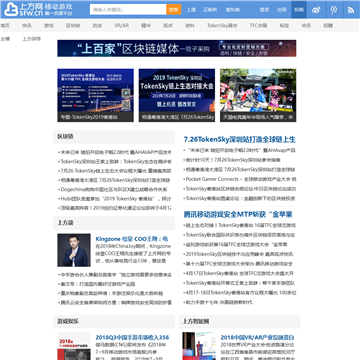Open the Weibo icon in header
The image size is (360, 360).
(316, 10)
